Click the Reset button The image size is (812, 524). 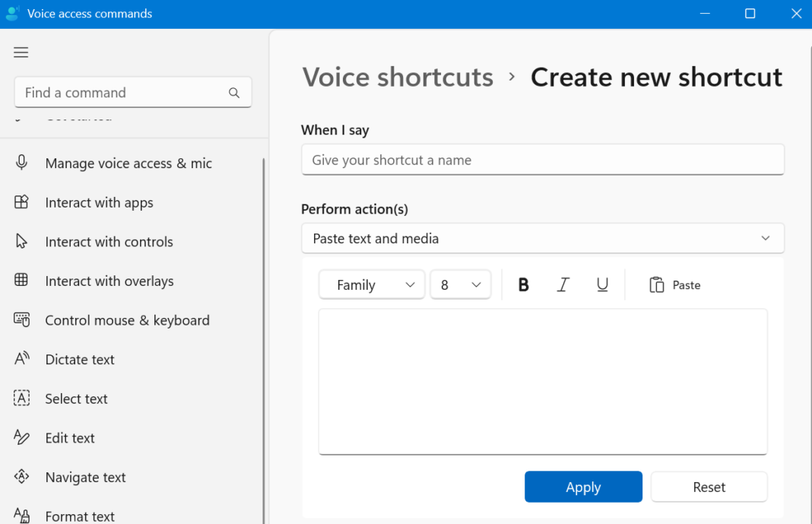(x=709, y=487)
